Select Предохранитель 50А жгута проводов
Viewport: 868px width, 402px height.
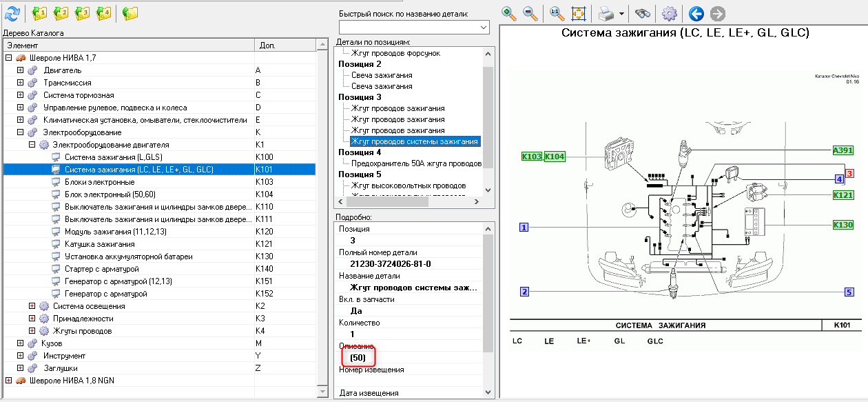pyautogui.click(x=416, y=163)
